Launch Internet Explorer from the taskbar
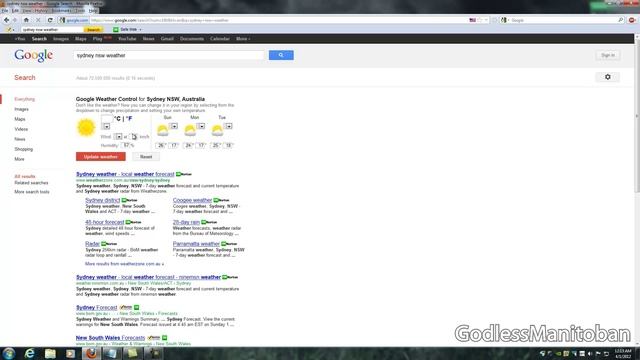 pyautogui.click(x=29, y=353)
